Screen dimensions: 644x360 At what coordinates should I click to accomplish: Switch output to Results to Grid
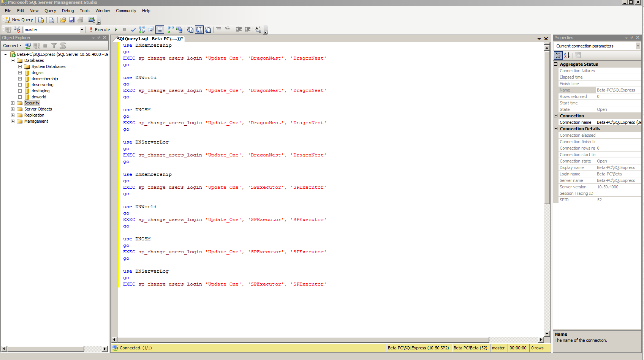click(x=199, y=30)
